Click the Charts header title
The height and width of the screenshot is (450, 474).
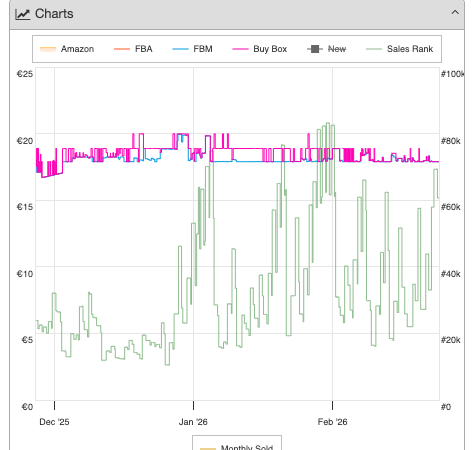coord(54,14)
